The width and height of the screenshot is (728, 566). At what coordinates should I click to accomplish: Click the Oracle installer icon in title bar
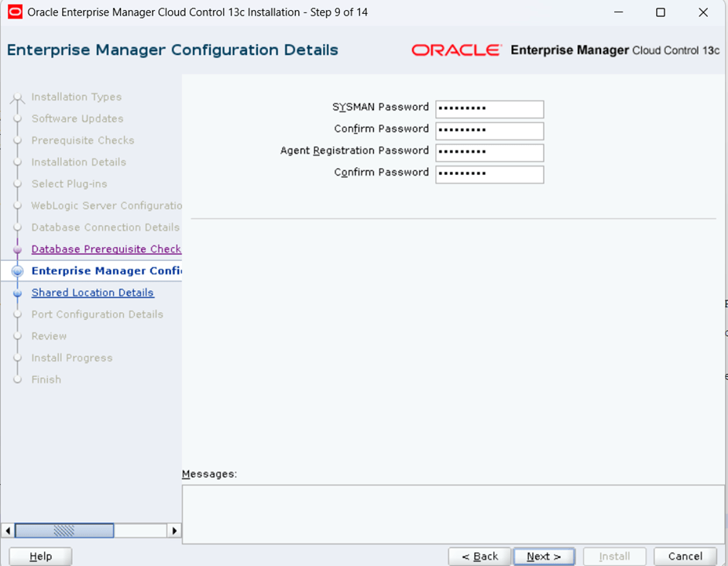click(x=15, y=12)
